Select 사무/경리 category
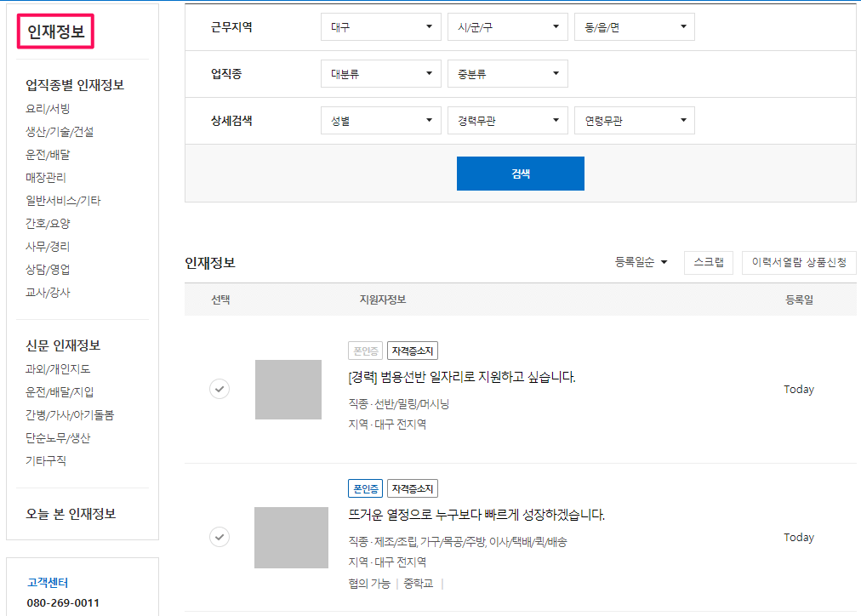The image size is (861, 616). [48, 247]
